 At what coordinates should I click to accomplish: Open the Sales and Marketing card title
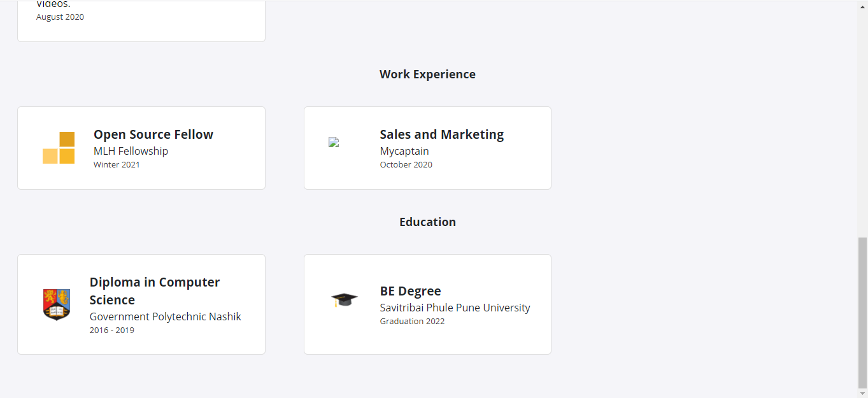click(441, 134)
